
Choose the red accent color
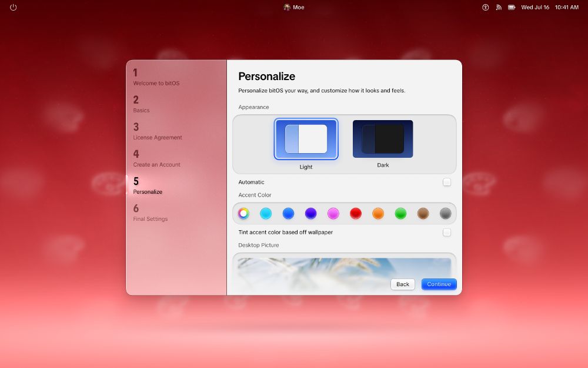(x=356, y=213)
